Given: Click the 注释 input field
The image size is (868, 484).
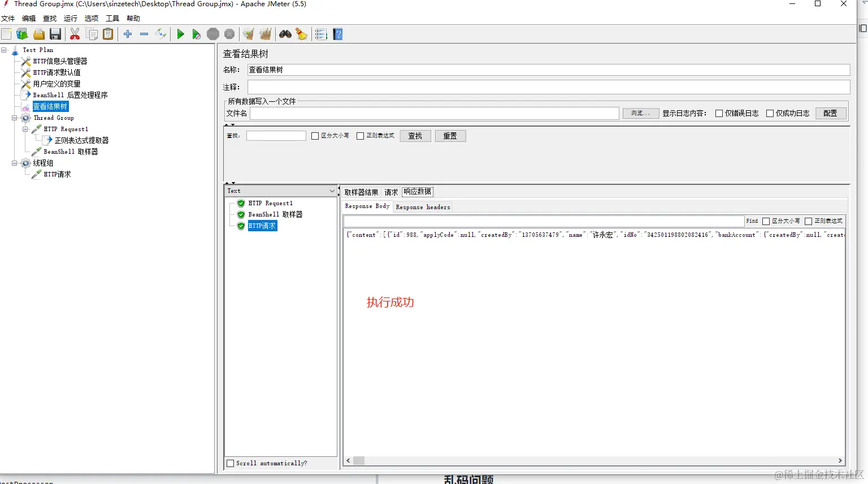Looking at the screenshot, I should click(x=549, y=87).
